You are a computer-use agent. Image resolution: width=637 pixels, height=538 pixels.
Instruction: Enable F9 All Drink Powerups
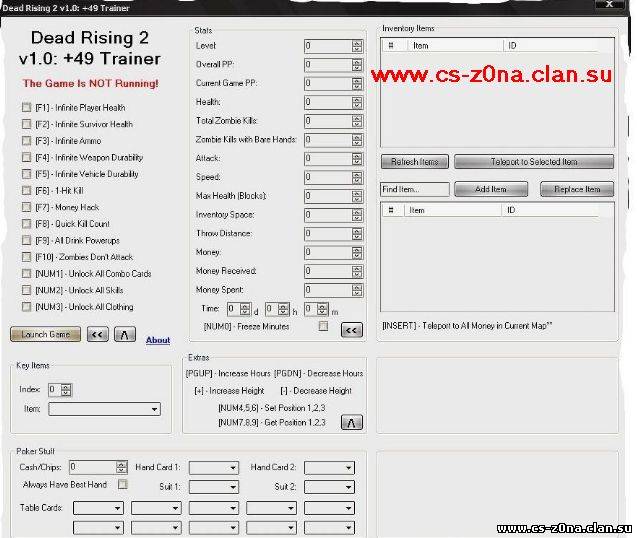(x=26, y=240)
